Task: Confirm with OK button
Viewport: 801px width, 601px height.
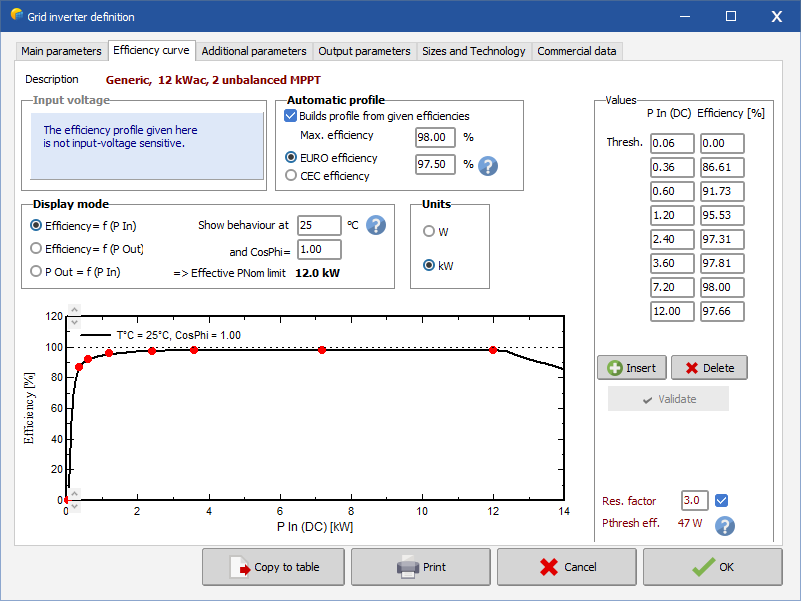Action: [713, 567]
